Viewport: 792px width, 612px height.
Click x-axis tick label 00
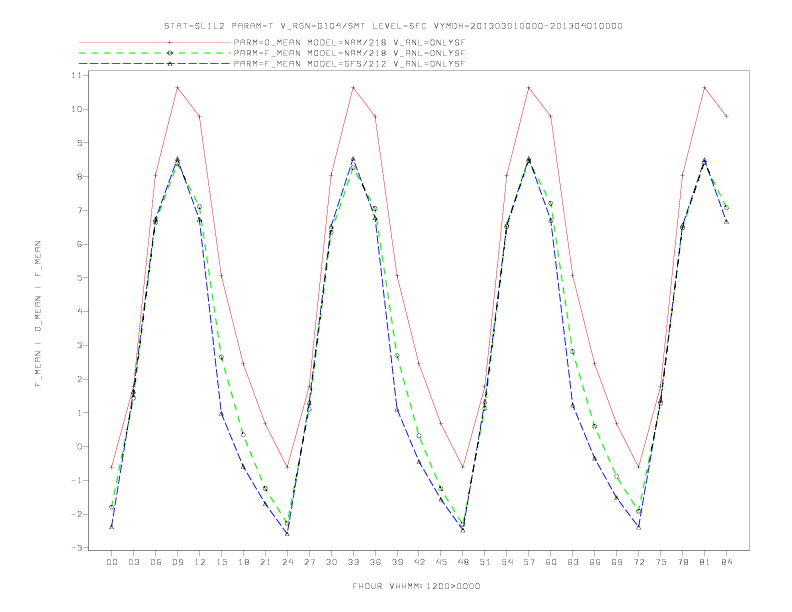point(112,562)
